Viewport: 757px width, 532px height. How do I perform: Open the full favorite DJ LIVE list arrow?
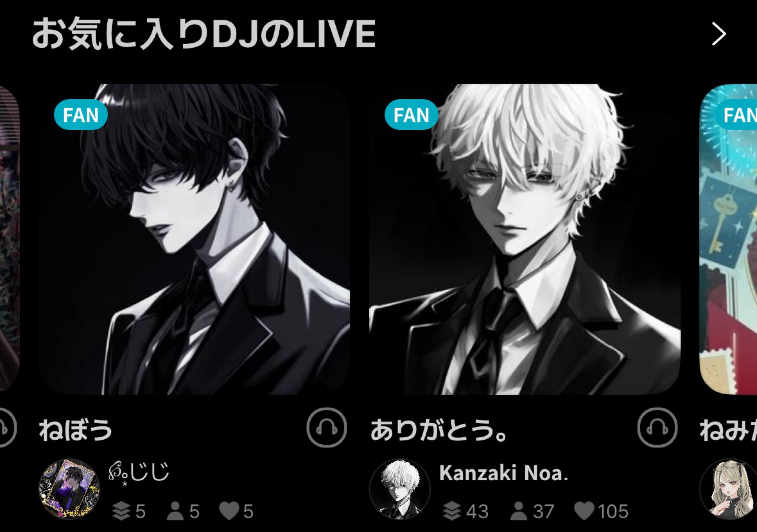pos(719,34)
